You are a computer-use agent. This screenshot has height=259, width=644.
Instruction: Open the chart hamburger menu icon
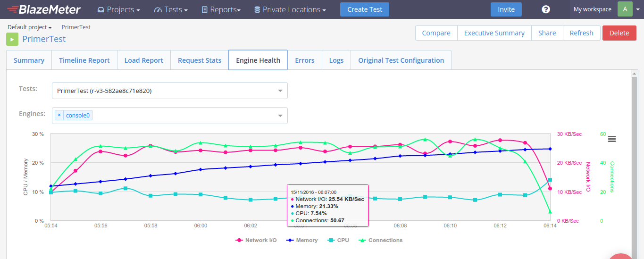point(612,139)
